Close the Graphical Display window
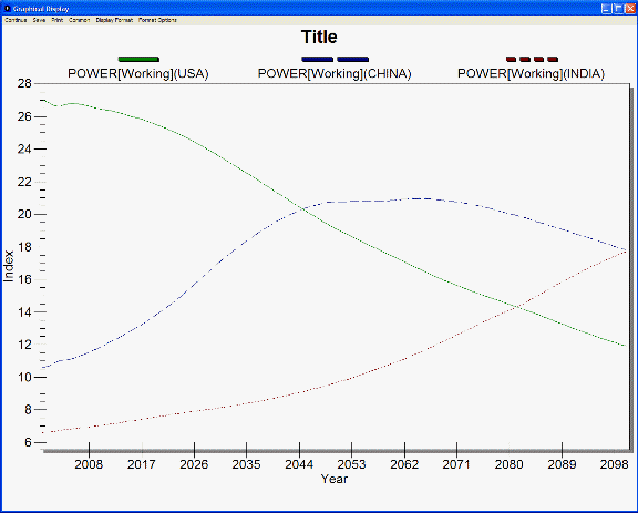Screen dimensions: 638x513 629,7
